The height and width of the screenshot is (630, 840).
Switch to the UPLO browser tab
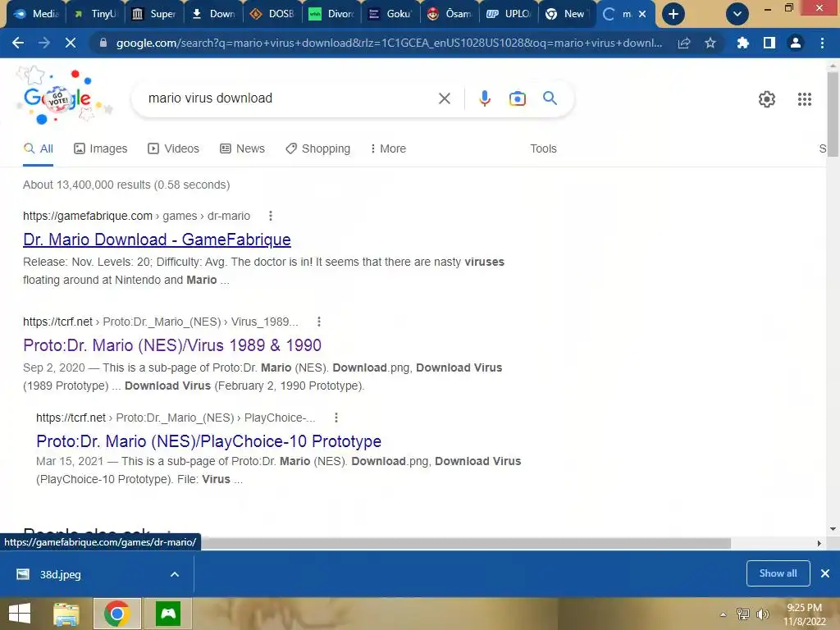(508, 14)
